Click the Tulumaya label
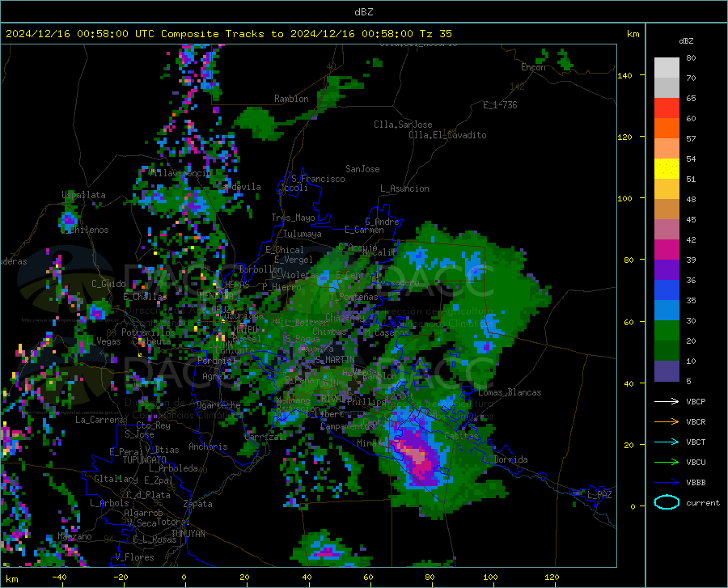728x588 pixels. [303, 234]
